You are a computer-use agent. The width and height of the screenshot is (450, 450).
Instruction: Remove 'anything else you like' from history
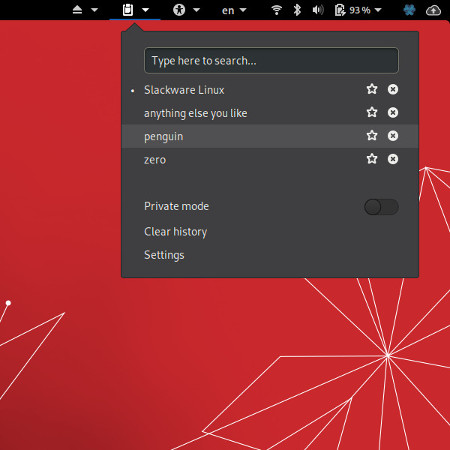(x=393, y=113)
